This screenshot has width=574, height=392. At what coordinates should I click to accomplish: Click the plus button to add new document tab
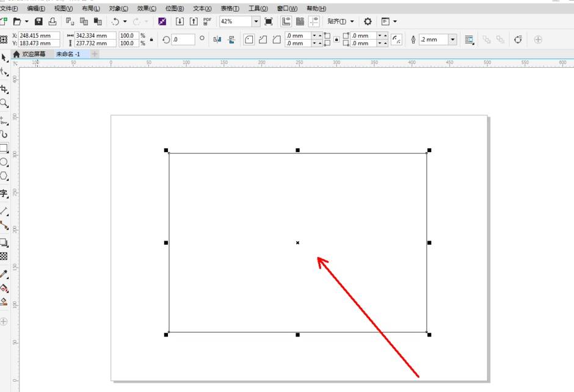coord(95,54)
